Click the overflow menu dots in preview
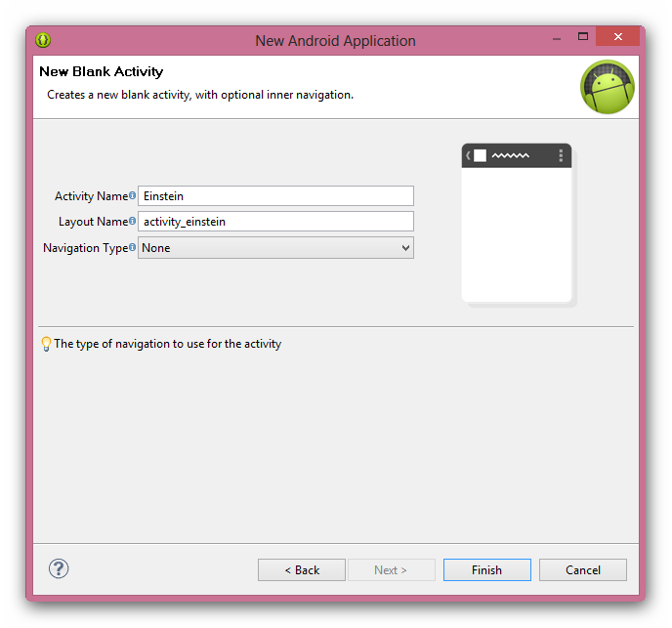 [561, 155]
